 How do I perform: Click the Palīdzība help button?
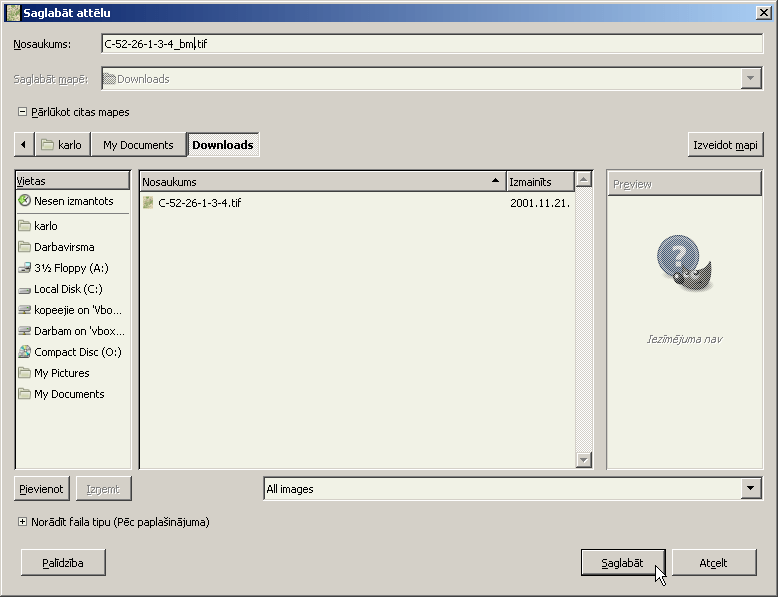point(63,562)
